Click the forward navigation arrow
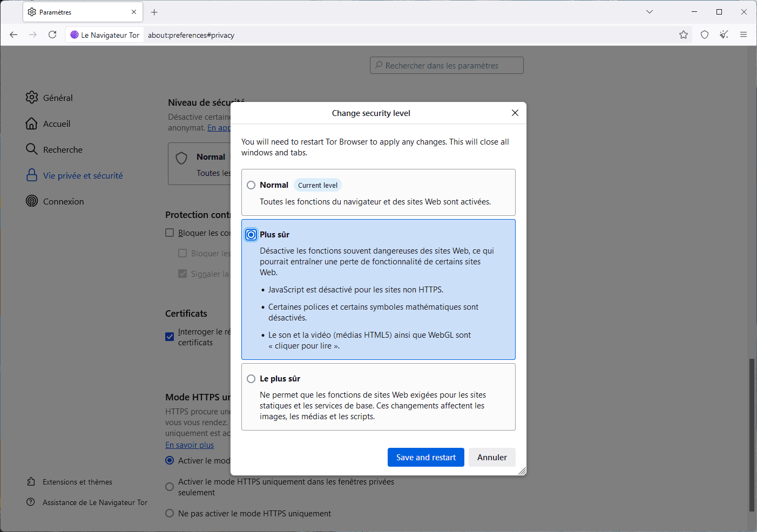 [33, 35]
